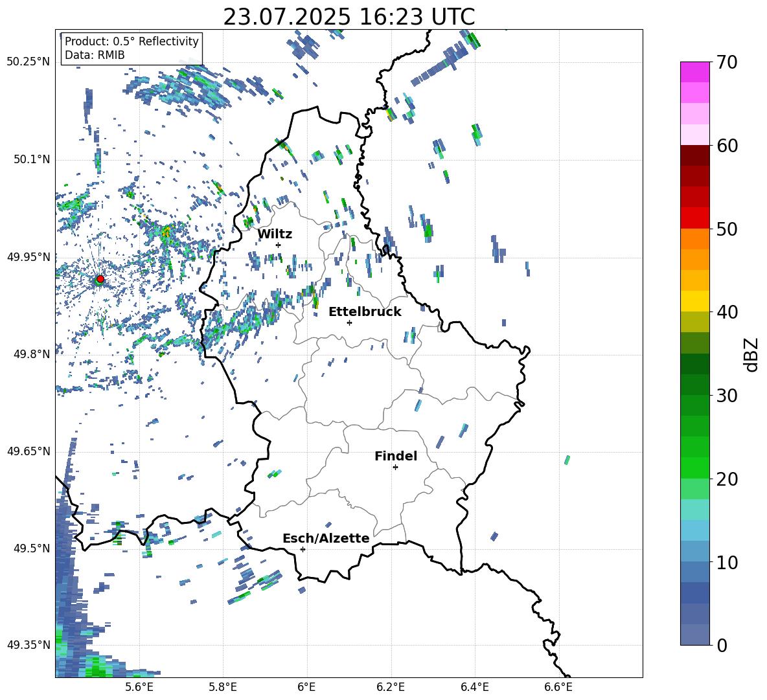767x700 pixels.
Task: Click the latitude label 49.35°N
Action: 28,645
